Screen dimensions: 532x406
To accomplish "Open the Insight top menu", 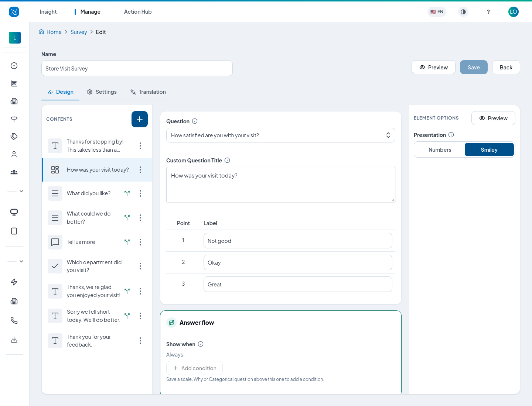I will 48,12.
